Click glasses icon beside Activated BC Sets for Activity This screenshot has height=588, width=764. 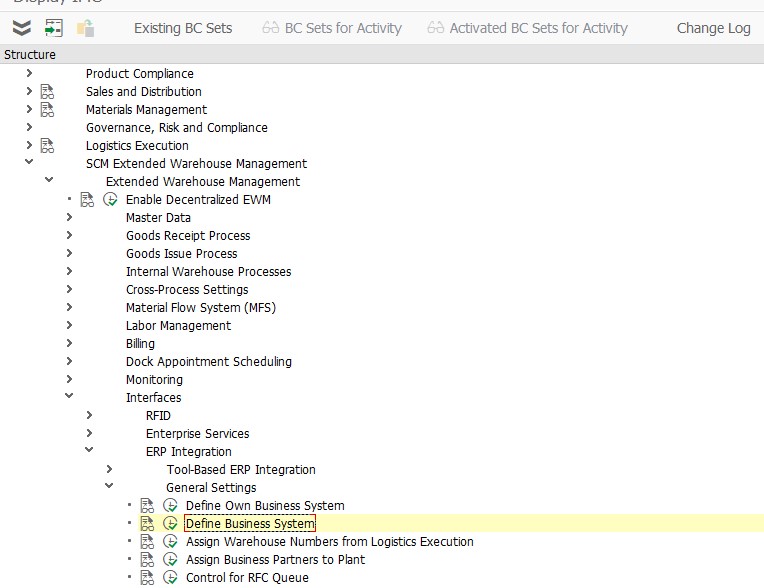(x=436, y=28)
